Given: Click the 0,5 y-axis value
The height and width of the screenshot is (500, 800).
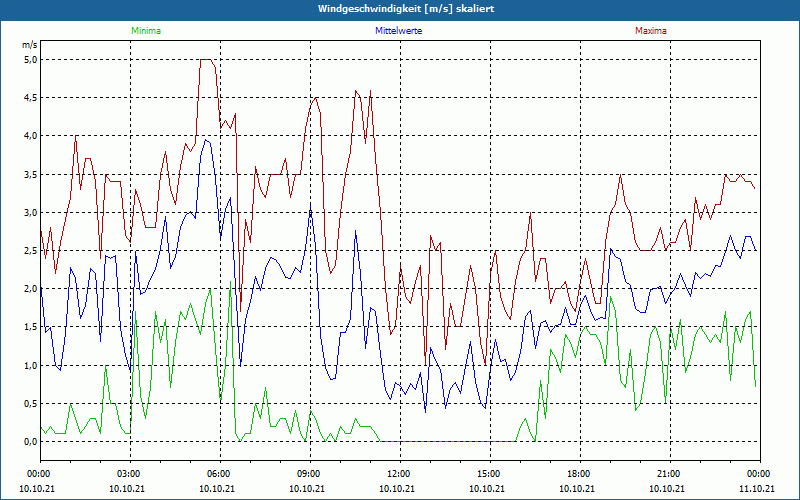Looking at the screenshot, I should [x=31, y=404].
